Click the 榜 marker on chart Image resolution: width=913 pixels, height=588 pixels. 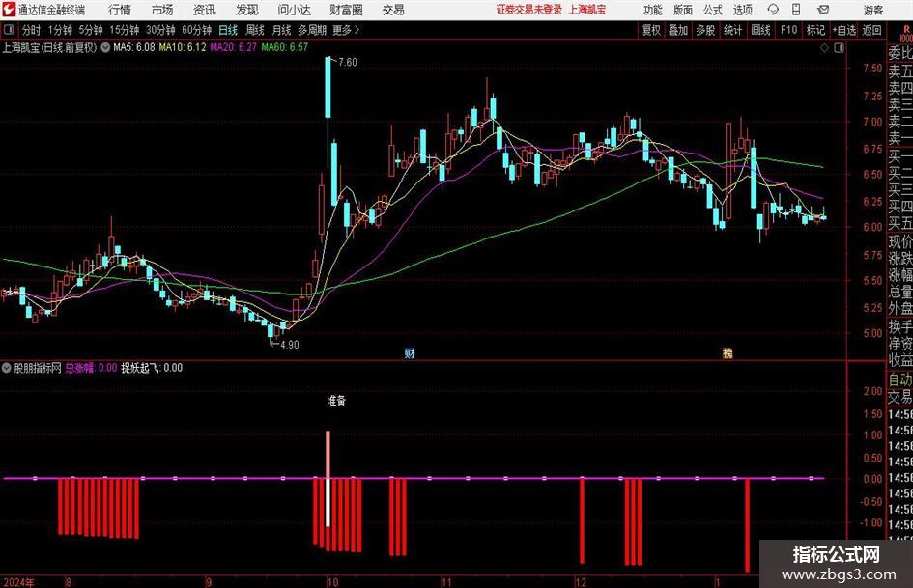[728, 352]
